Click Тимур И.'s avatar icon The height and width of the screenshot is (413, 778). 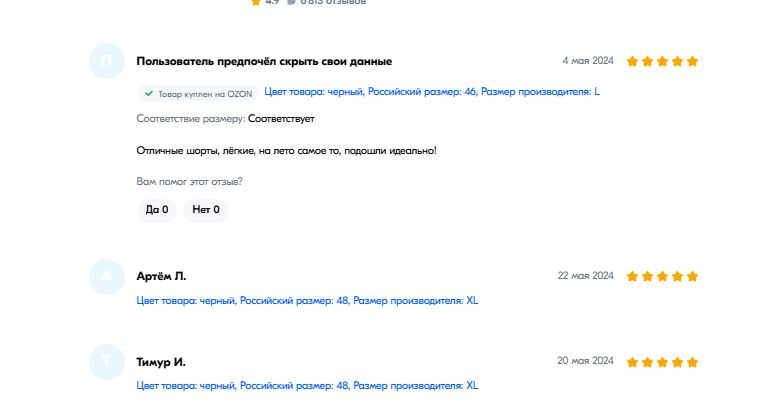tap(106, 363)
